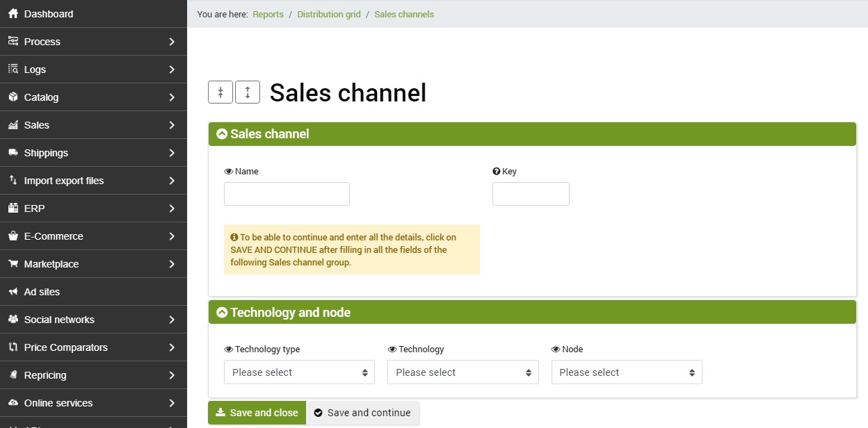
Task: Click the ERP sidebar icon
Action: pyautogui.click(x=13, y=208)
